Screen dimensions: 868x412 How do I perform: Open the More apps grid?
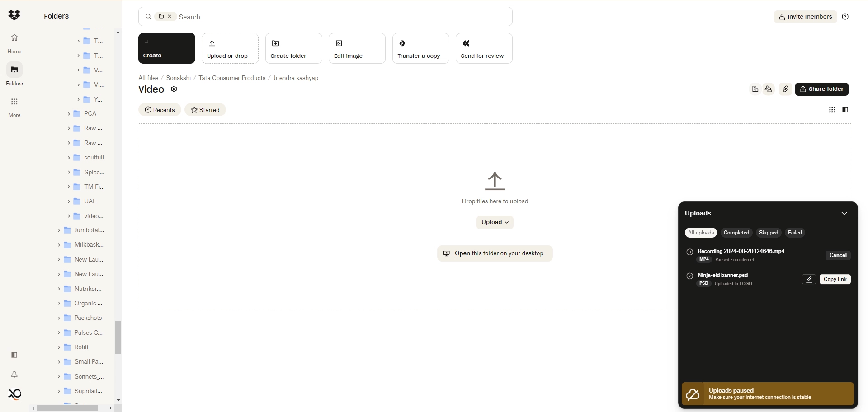(x=14, y=107)
